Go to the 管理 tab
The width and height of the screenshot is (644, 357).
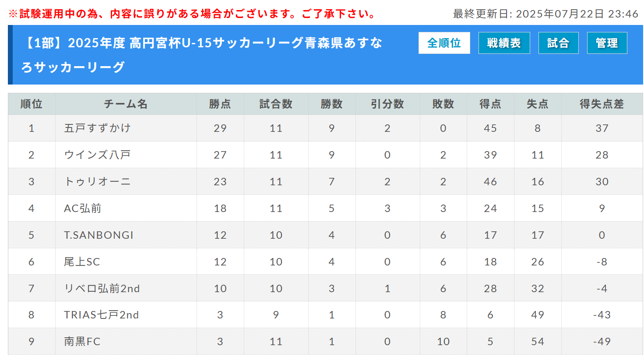tap(607, 43)
